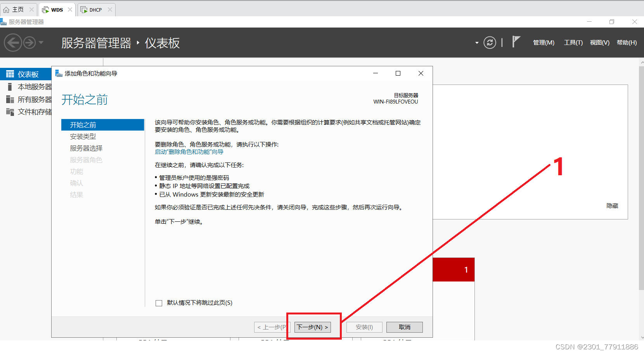Select the WDS tab

(x=57, y=10)
